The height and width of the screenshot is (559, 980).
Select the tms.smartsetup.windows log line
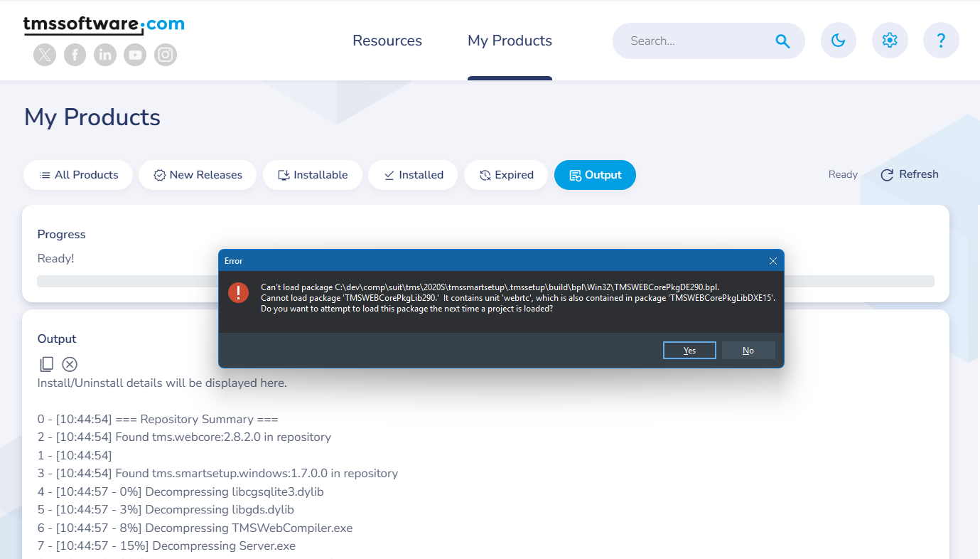click(217, 474)
